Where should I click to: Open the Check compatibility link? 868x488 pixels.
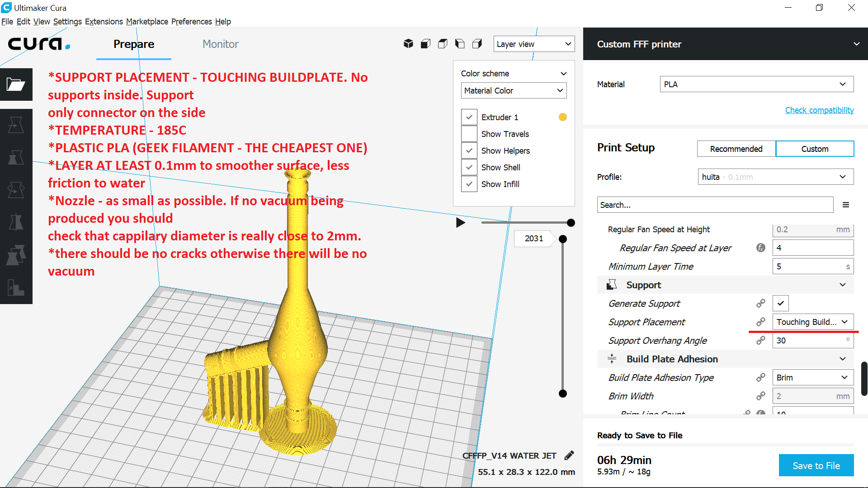coord(820,110)
